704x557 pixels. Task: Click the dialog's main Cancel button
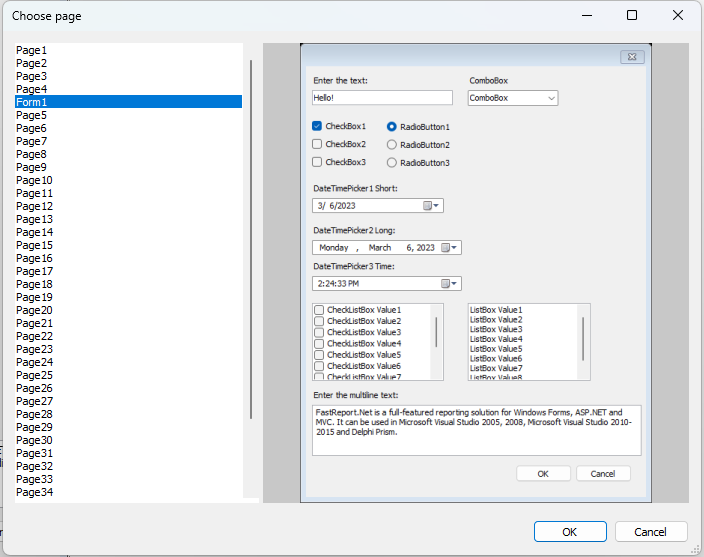(x=651, y=532)
